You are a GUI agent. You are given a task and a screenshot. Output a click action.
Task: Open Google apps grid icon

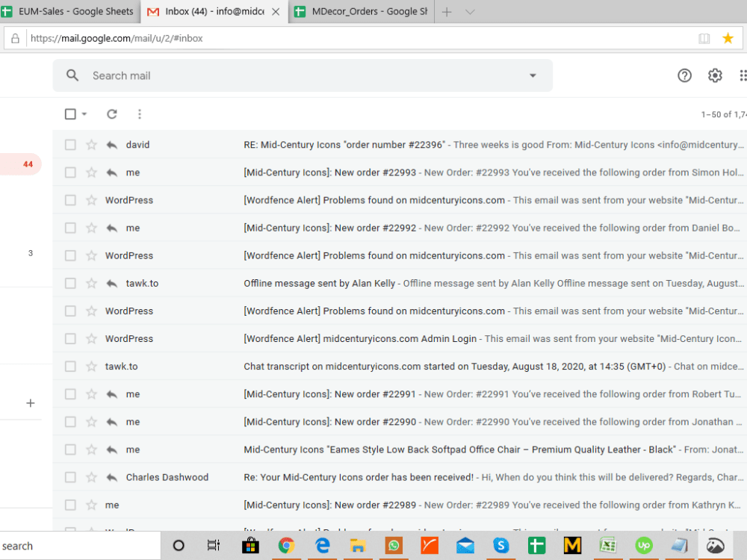[743, 75]
